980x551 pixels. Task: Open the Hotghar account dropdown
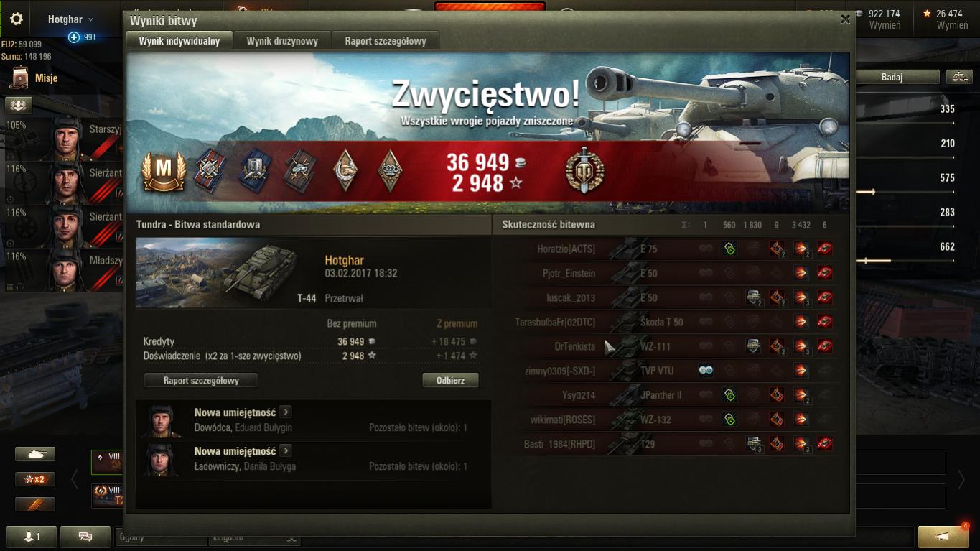tap(71, 19)
